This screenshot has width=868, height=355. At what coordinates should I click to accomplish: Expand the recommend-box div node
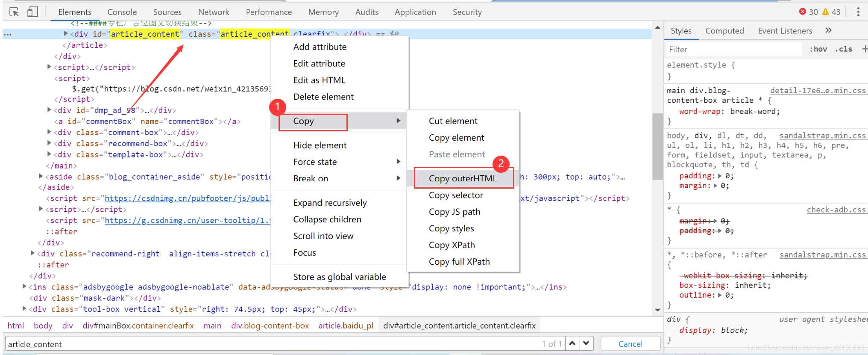(x=49, y=143)
